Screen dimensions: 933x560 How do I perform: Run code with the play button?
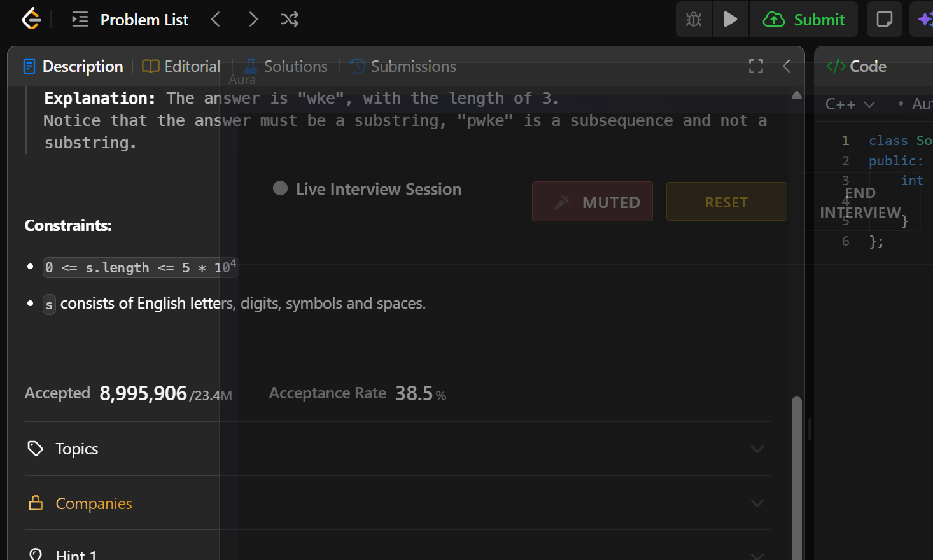pos(730,20)
